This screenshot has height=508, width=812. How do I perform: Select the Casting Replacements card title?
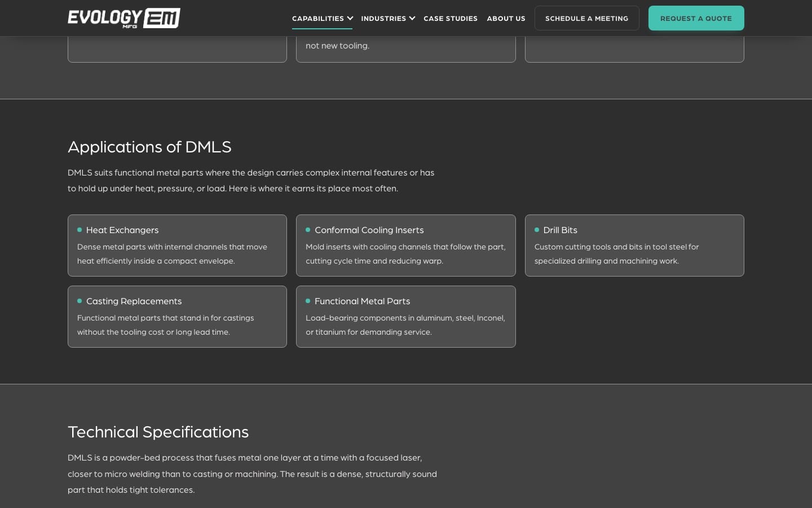click(134, 301)
